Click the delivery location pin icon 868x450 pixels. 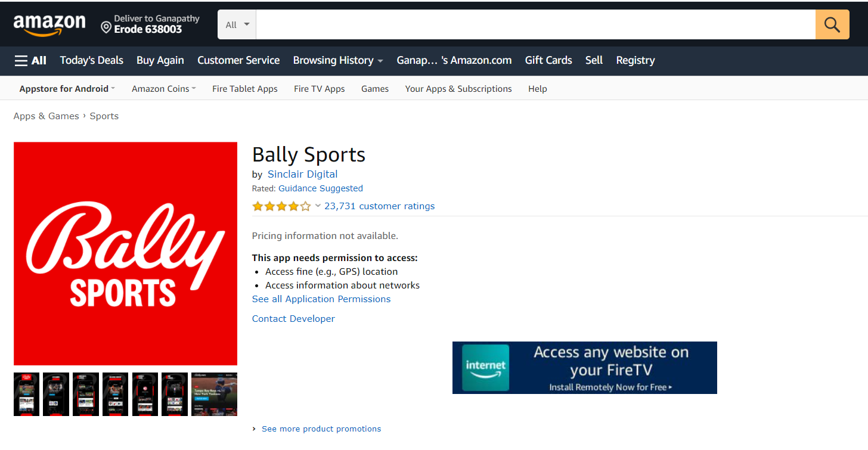(x=106, y=26)
